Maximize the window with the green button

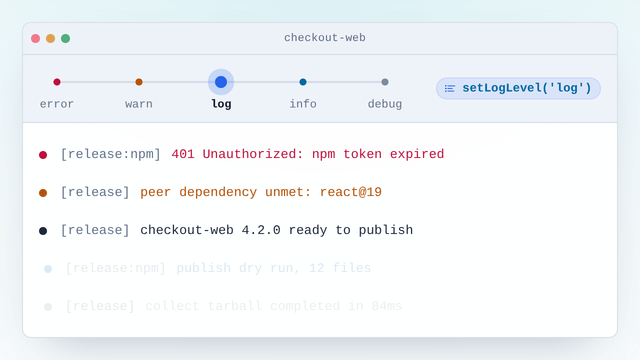(x=65, y=38)
